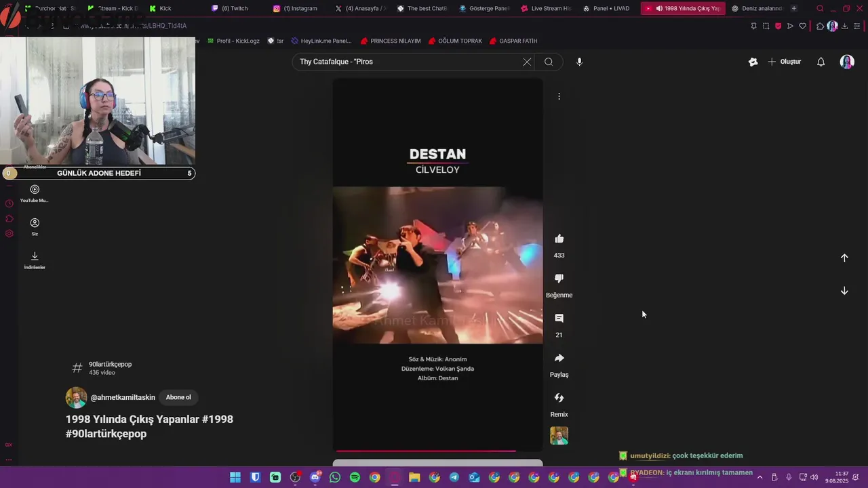Open the 90lartürkçepop hashtag link

[x=110, y=364]
